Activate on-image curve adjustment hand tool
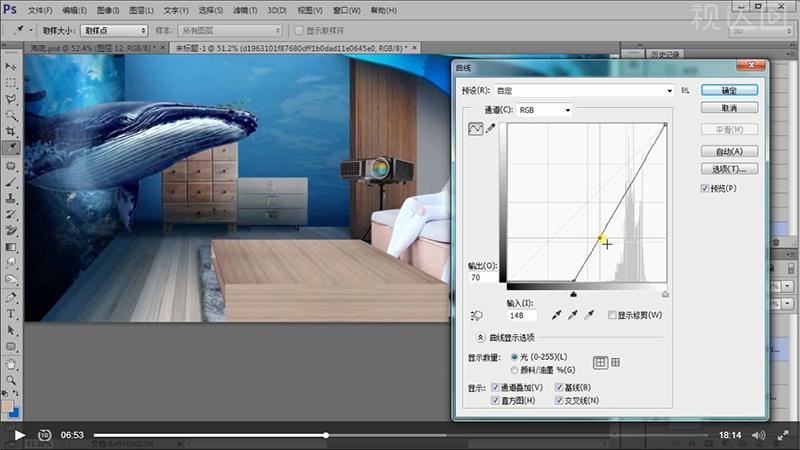 pyautogui.click(x=476, y=315)
